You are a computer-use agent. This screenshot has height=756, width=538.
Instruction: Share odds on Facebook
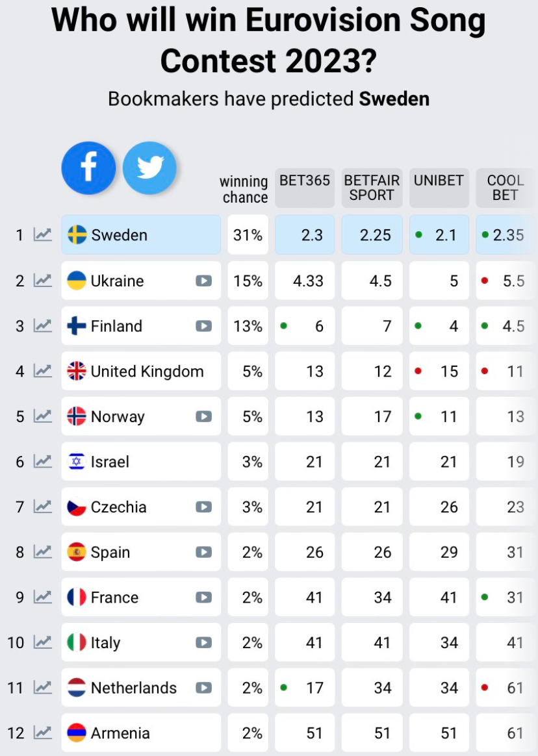(x=88, y=168)
